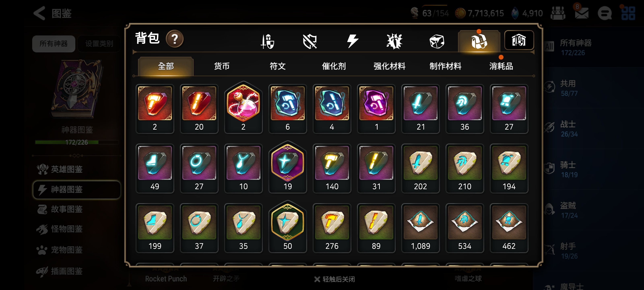Open the chat bubble icon
The height and width of the screenshot is (290, 644).
(605, 13)
